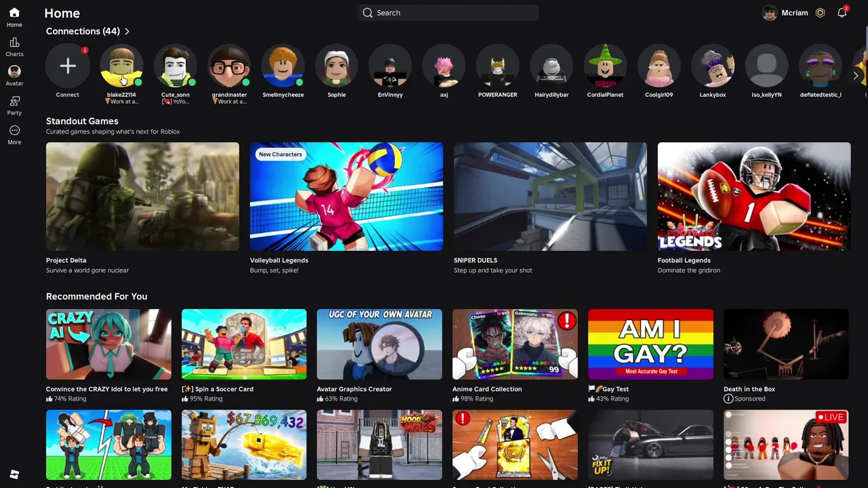Open Lankybox's connection avatar

[713, 66]
